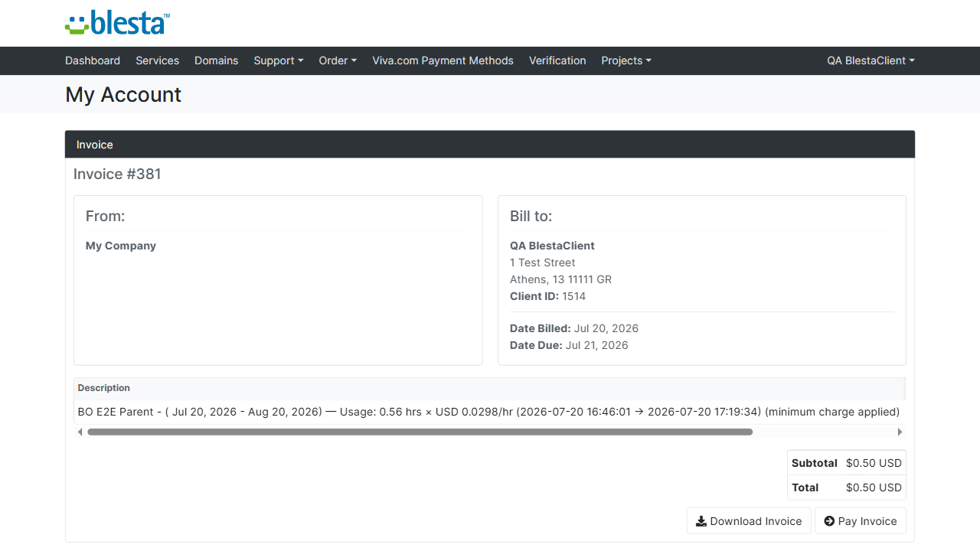Click QA BlestaClient in Bill to

click(552, 246)
